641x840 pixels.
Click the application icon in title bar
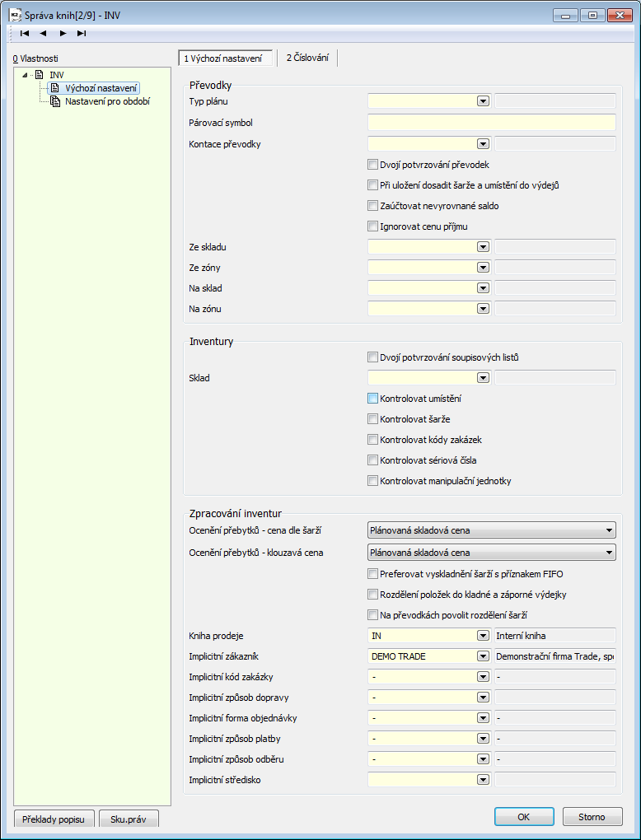click(16, 15)
